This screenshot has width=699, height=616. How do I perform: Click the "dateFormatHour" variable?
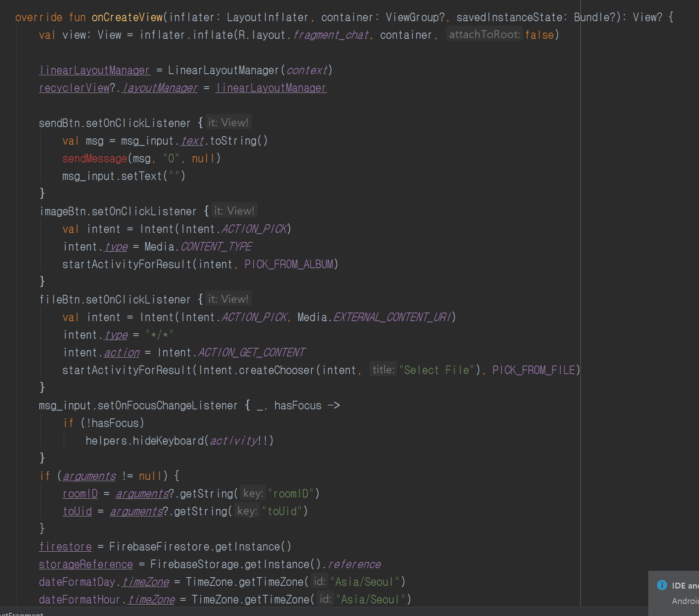pos(80,600)
